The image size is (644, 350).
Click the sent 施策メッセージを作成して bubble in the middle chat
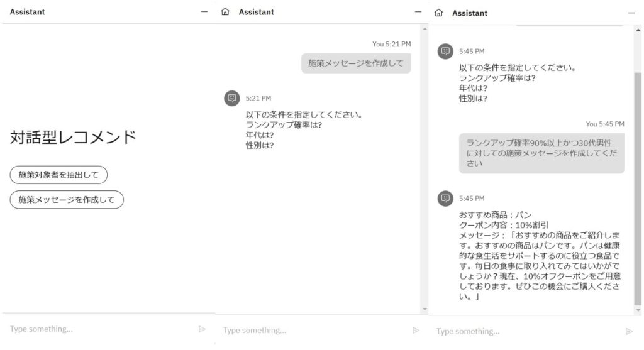(356, 63)
